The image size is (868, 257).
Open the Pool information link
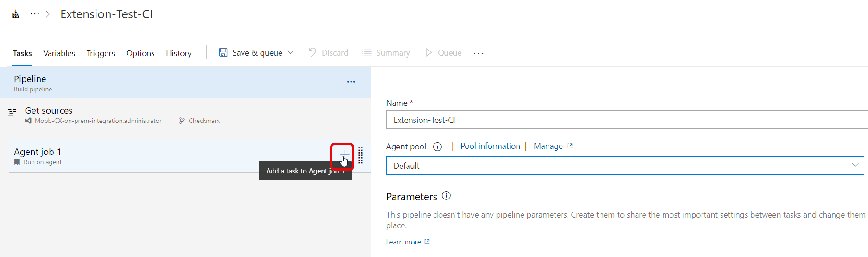(x=490, y=146)
